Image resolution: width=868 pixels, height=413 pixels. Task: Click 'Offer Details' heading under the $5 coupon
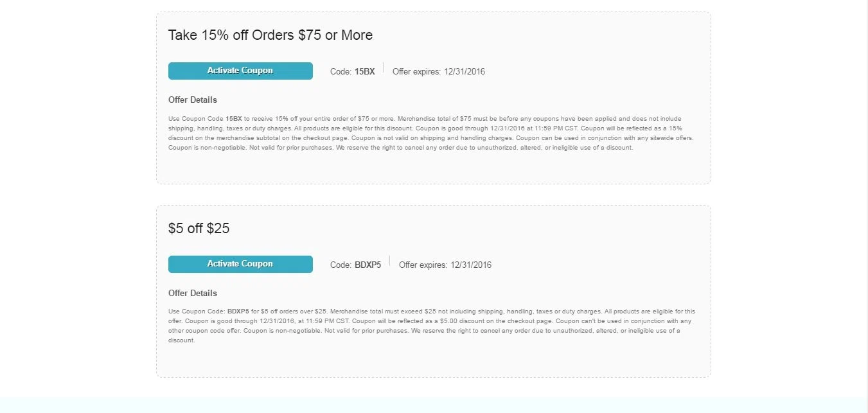pos(193,294)
